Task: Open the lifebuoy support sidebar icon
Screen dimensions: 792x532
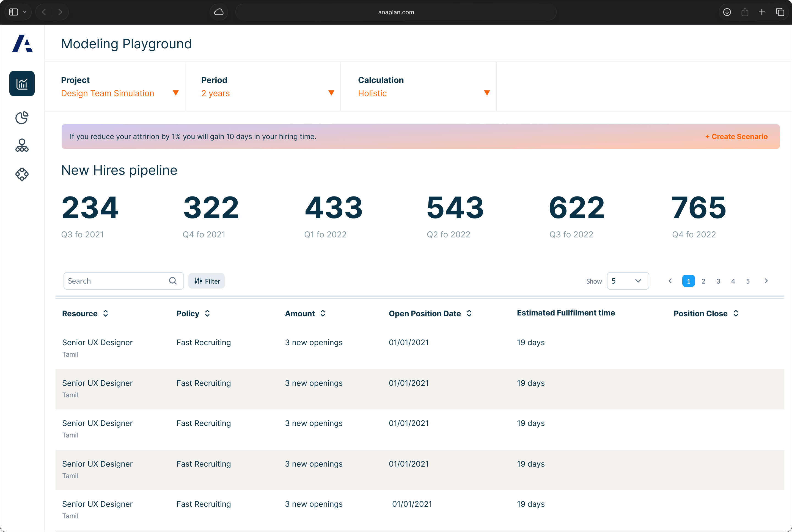Action: [x=22, y=174]
